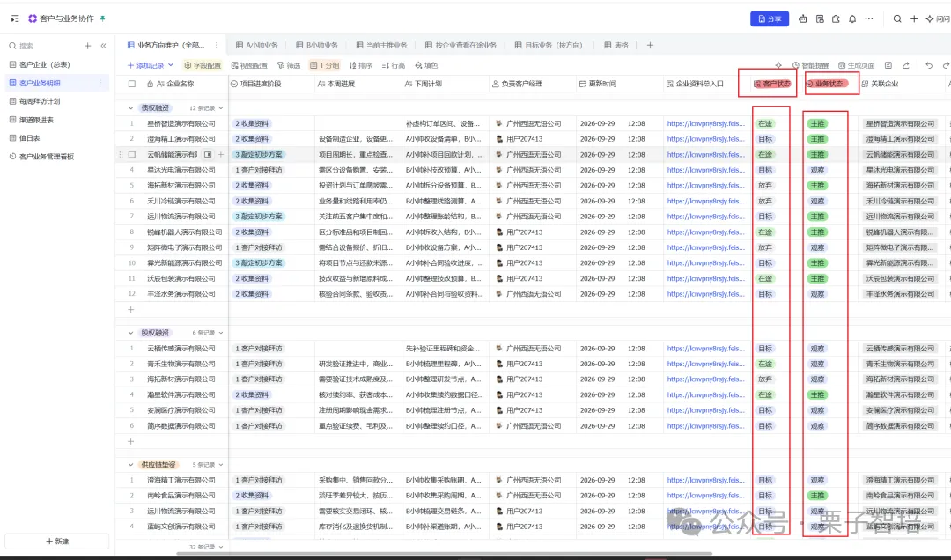Click the plus icon on 云帆储能 row
Viewport: 951px width, 560px height.
(x=221, y=155)
